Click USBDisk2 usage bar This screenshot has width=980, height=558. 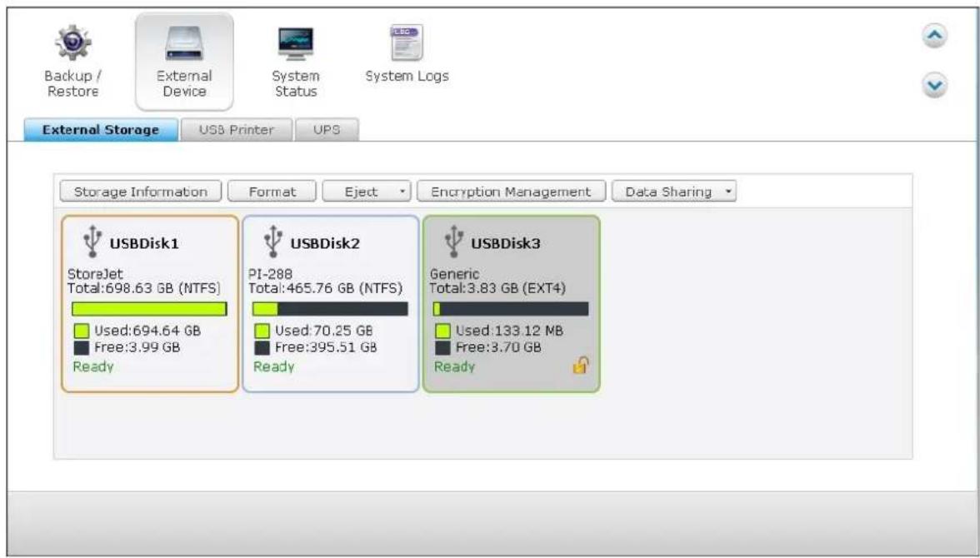click(330, 309)
